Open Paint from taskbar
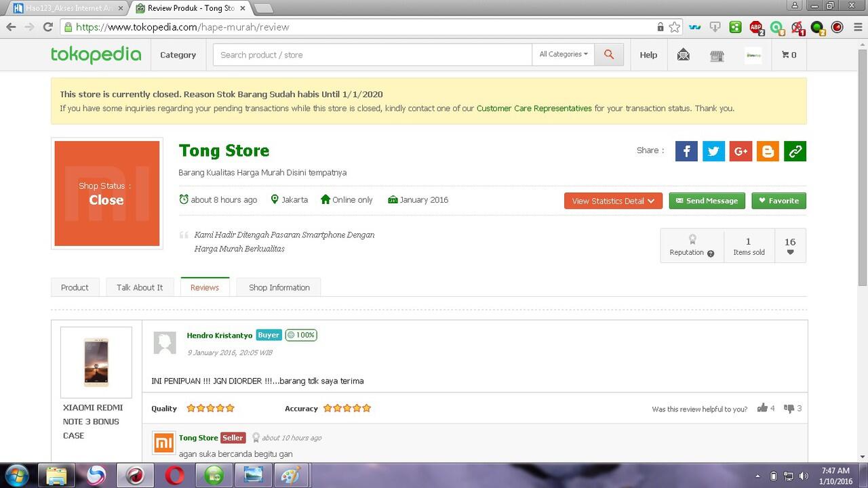The image size is (868, 488). point(292,475)
